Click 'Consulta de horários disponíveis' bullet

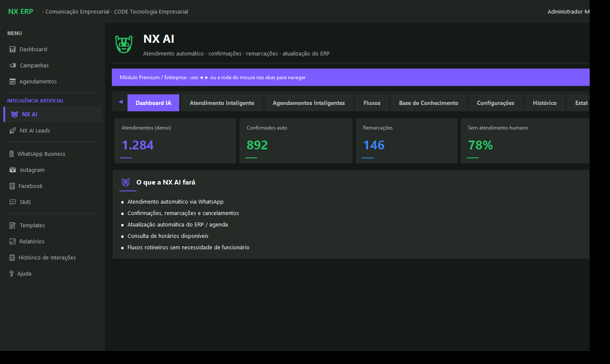168,236
